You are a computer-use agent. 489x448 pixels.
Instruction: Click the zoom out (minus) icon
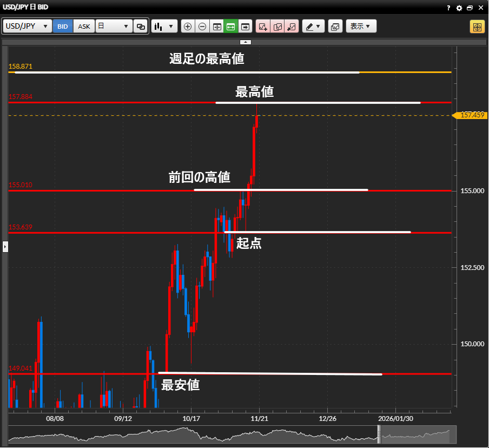click(202, 27)
